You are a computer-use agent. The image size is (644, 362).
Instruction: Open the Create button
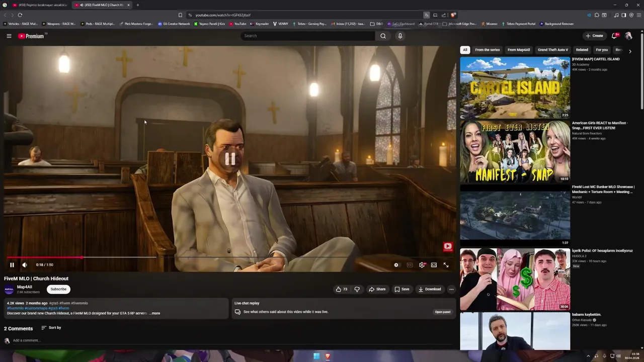click(x=594, y=36)
